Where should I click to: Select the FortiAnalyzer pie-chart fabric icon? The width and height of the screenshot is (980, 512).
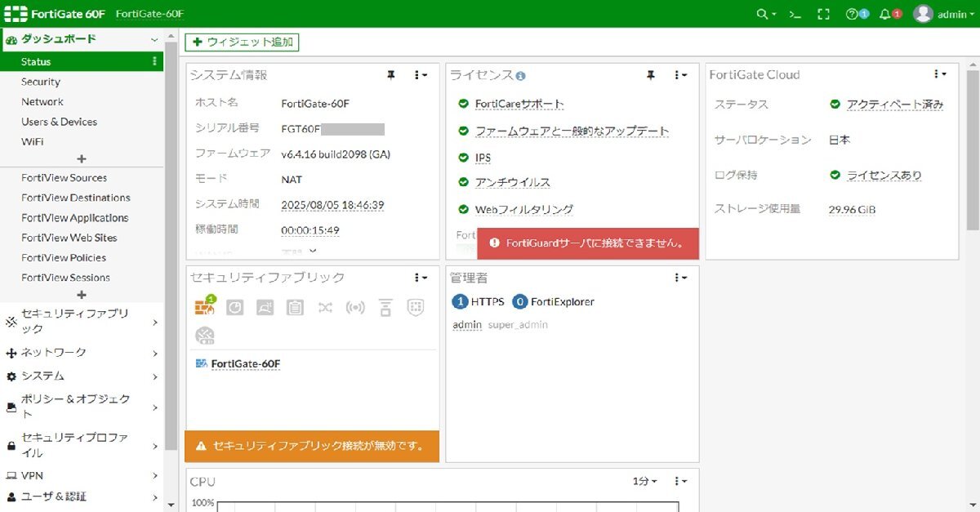tap(234, 307)
